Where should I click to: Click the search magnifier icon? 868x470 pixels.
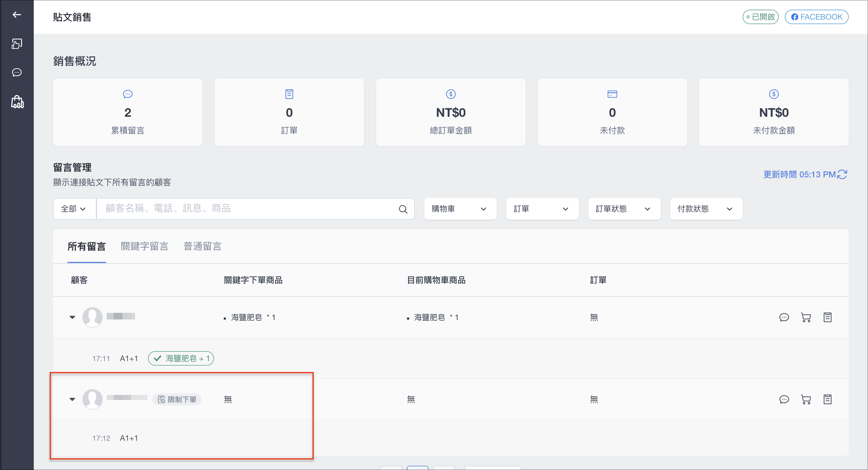403,209
